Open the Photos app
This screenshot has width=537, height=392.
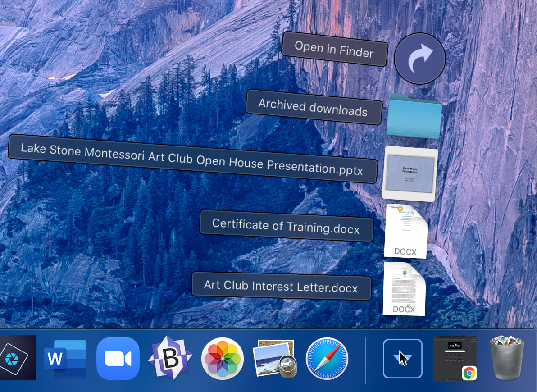point(222,358)
